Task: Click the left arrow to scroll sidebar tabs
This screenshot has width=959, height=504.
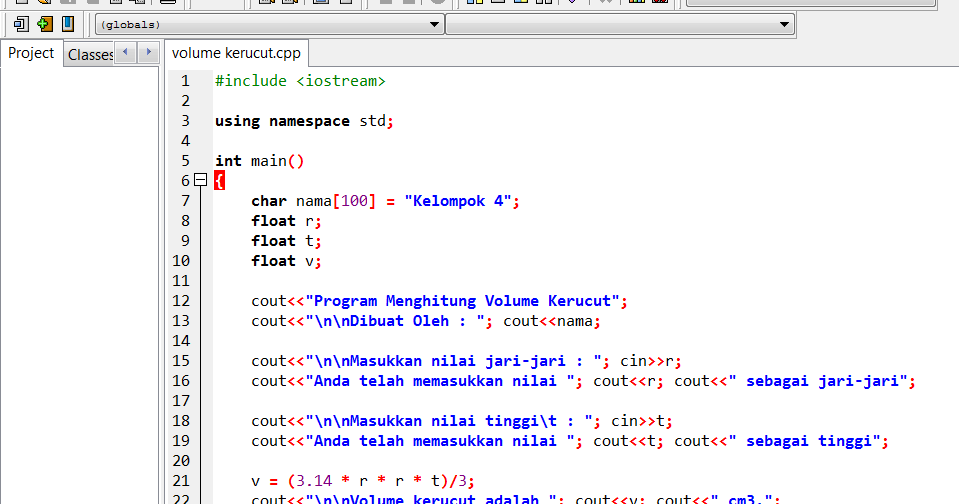Action: pyautogui.click(x=125, y=53)
